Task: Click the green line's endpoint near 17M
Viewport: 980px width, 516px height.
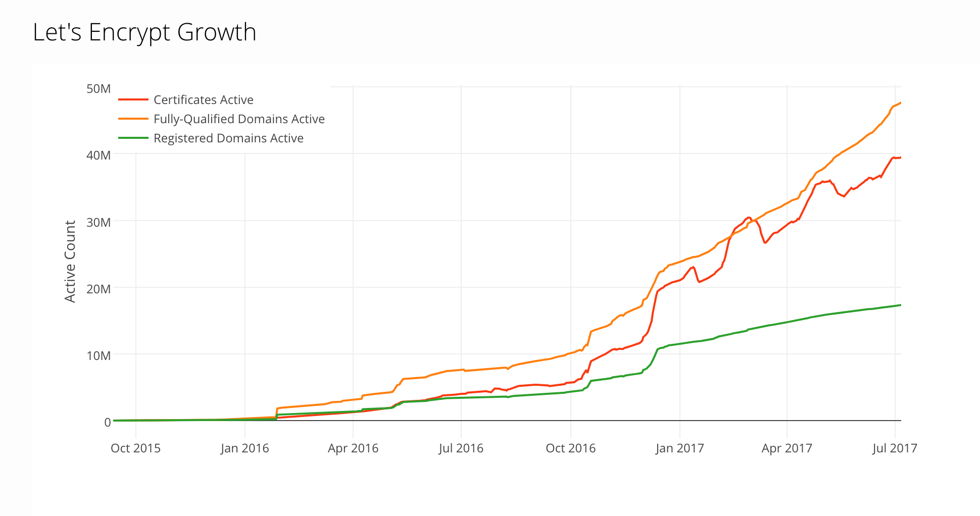Action: click(x=901, y=305)
